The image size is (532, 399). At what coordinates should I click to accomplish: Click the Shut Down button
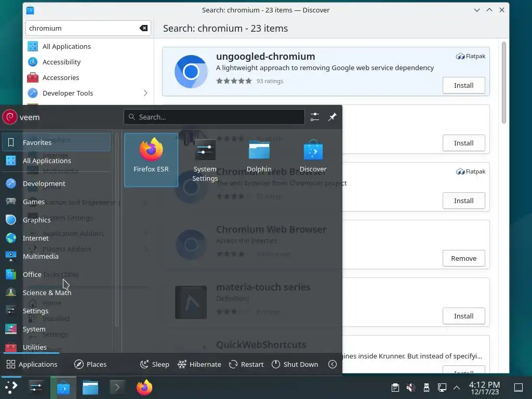pos(295,364)
